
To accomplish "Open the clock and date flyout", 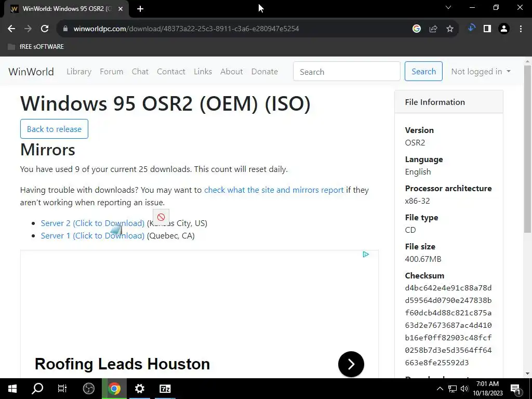I will pos(487,389).
